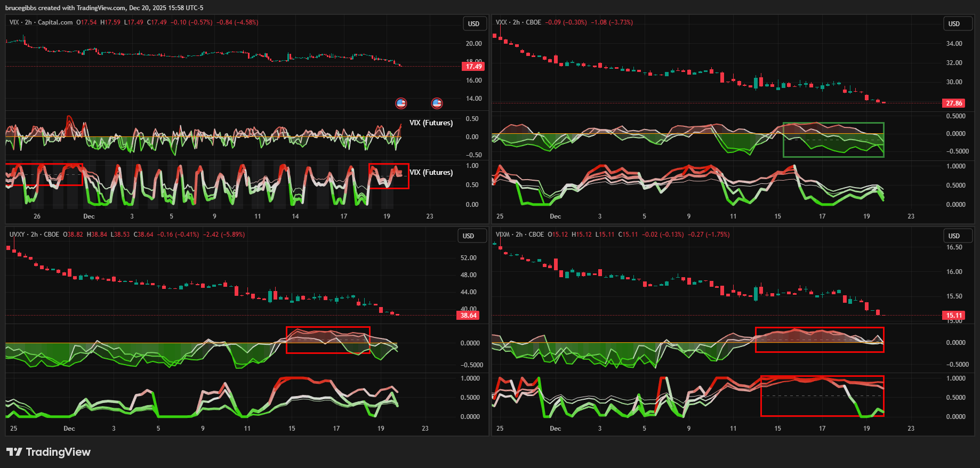Click the VIX 2h Capital.com symbol title

click(x=41, y=22)
